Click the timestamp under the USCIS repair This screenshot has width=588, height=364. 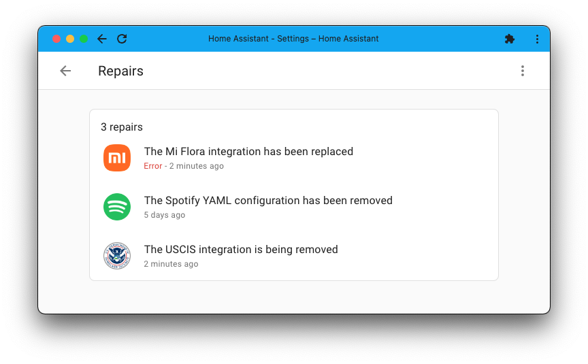(x=171, y=264)
